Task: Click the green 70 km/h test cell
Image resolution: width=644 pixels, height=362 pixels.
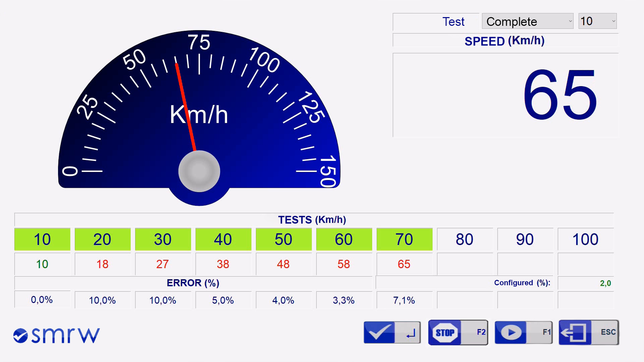Action: [404, 239]
